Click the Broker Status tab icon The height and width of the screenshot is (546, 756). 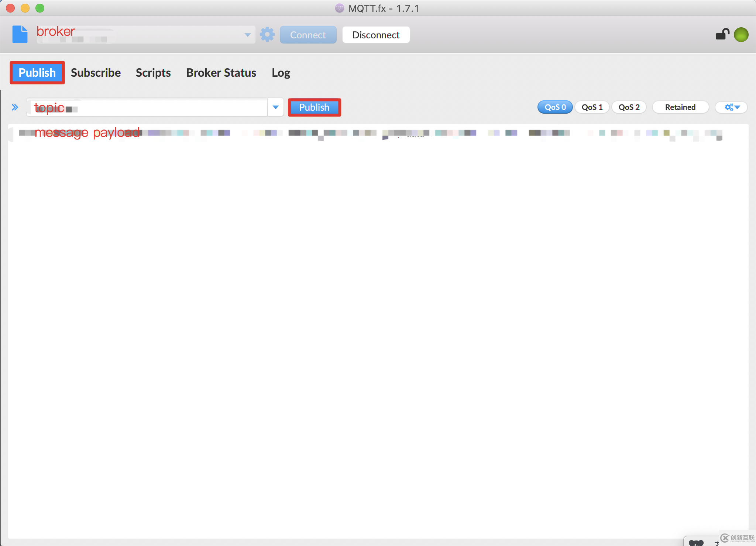pos(221,72)
